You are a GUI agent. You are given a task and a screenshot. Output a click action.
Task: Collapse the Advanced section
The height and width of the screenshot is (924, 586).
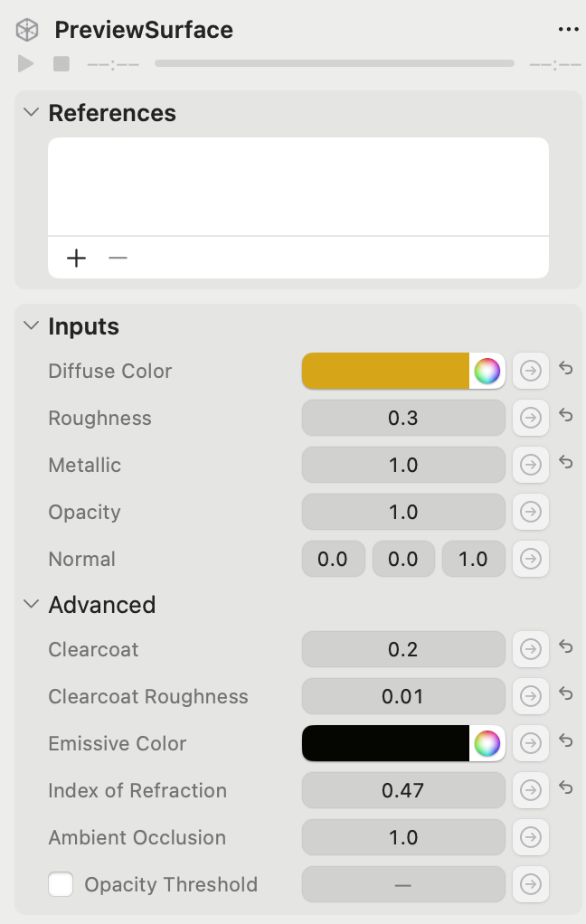point(30,604)
